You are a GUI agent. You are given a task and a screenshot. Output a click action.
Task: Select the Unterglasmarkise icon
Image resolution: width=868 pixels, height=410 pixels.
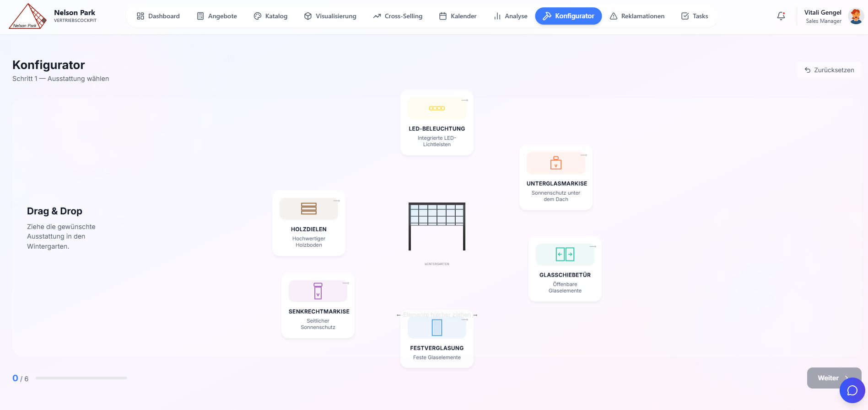pyautogui.click(x=556, y=163)
